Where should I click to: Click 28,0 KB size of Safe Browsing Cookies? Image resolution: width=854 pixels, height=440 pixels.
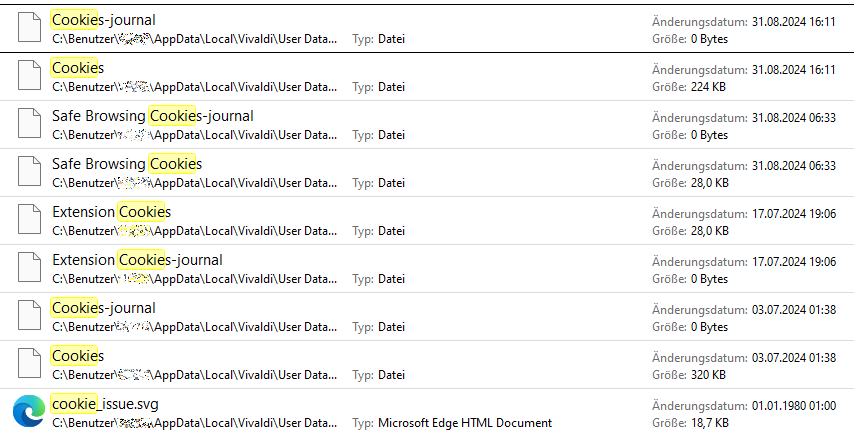[x=710, y=183]
